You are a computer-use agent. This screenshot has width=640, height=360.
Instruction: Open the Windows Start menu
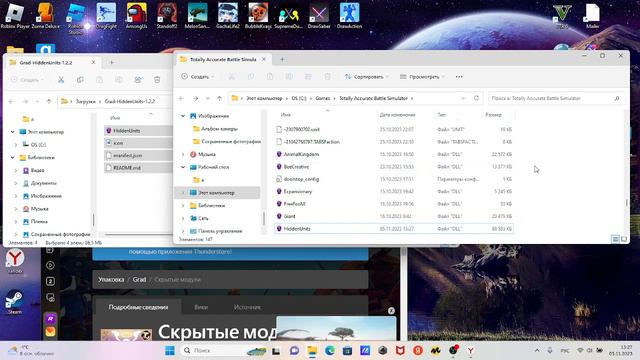coord(170,351)
